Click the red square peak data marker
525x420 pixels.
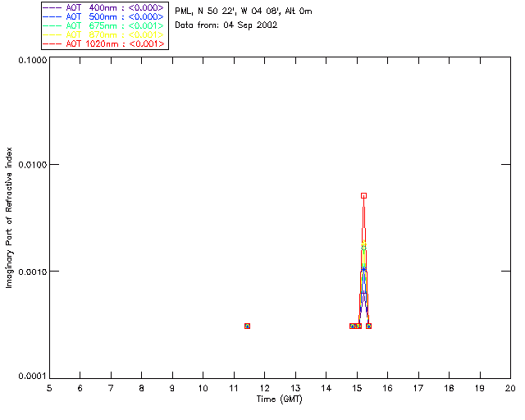coord(363,195)
